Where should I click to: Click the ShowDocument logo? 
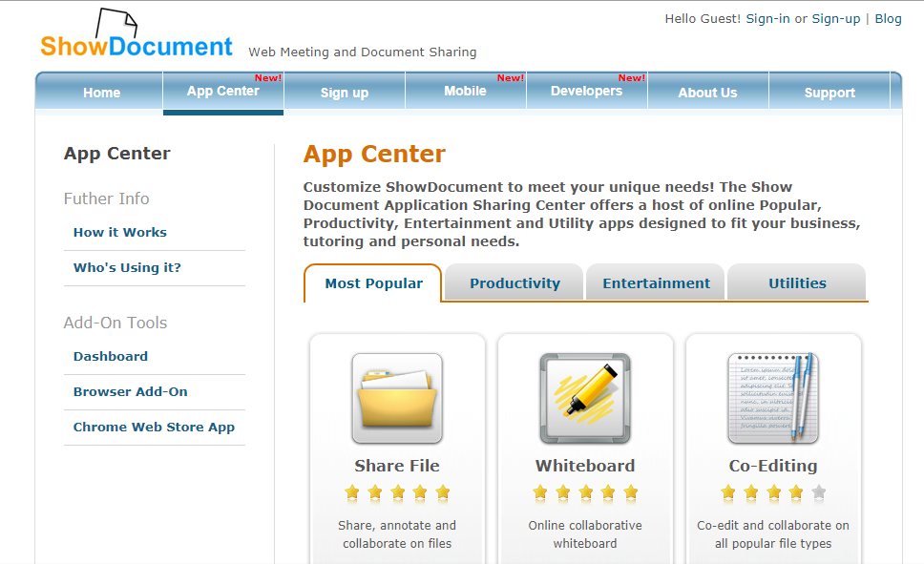(x=136, y=40)
